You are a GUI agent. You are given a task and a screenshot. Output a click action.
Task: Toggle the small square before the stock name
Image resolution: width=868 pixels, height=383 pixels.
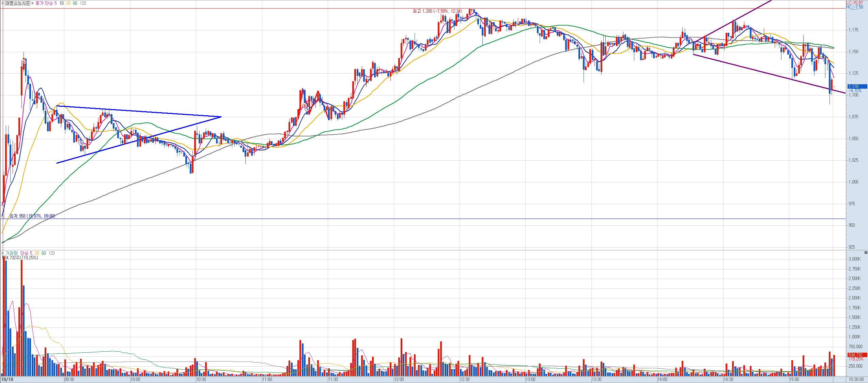(2, 3)
